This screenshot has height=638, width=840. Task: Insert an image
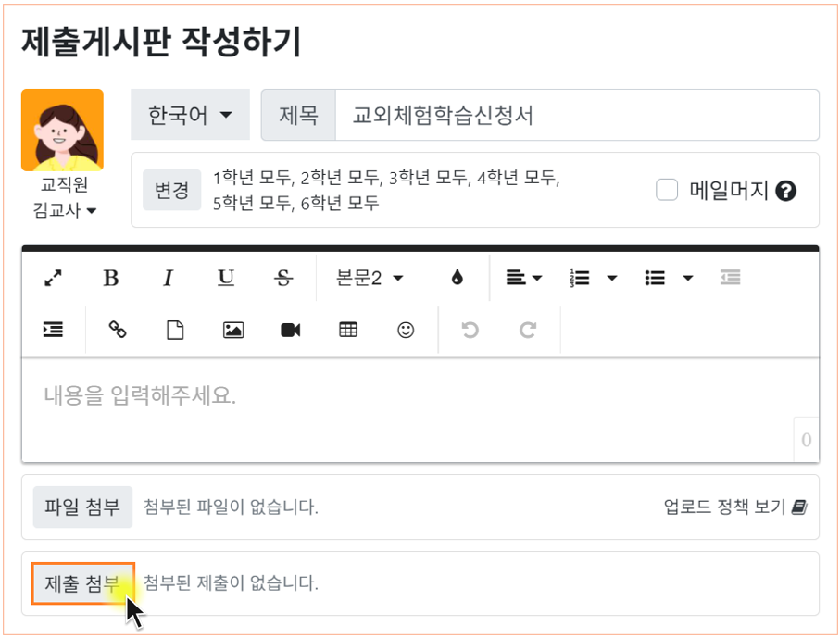point(233,330)
